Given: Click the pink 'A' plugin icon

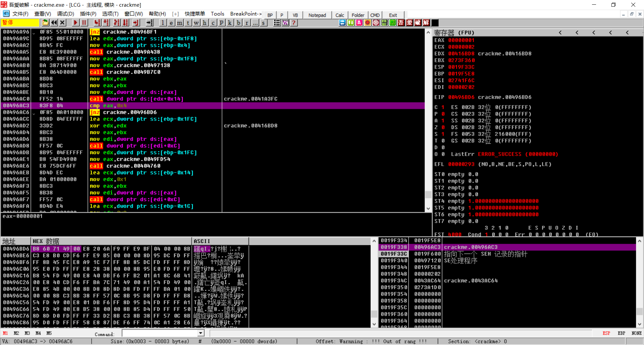Looking at the screenshot, I should (x=359, y=23).
